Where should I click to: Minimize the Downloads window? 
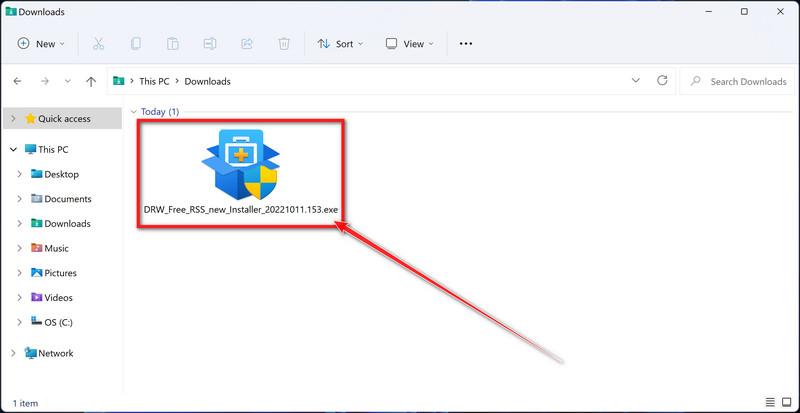tap(708, 12)
